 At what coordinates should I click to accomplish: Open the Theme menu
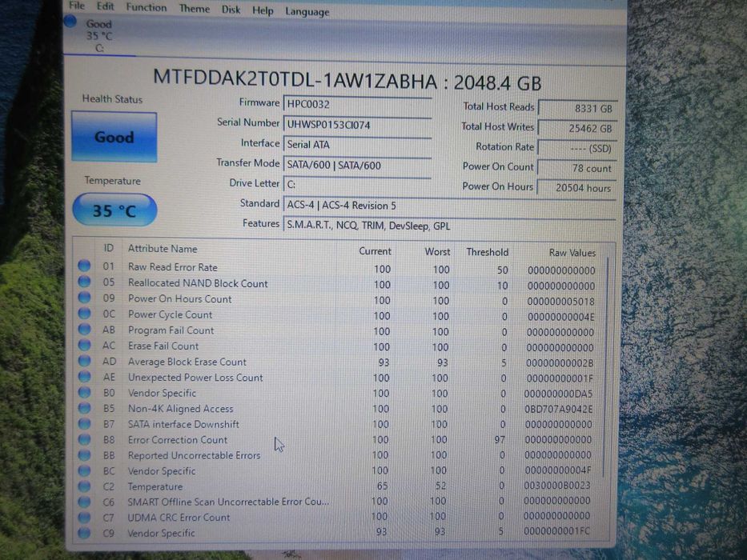click(x=195, y=9)
